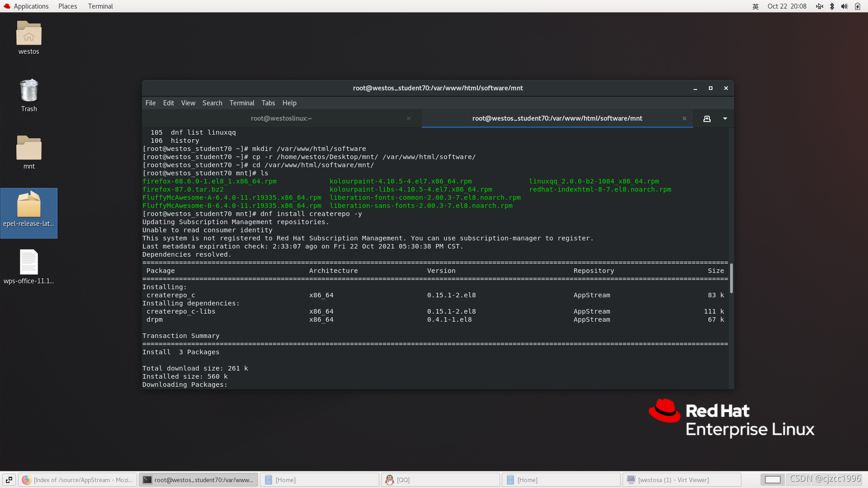This screenshot has height=488, width=868.
Task: Click the show desktop icon in taskbar
Action: coord(9,480)
